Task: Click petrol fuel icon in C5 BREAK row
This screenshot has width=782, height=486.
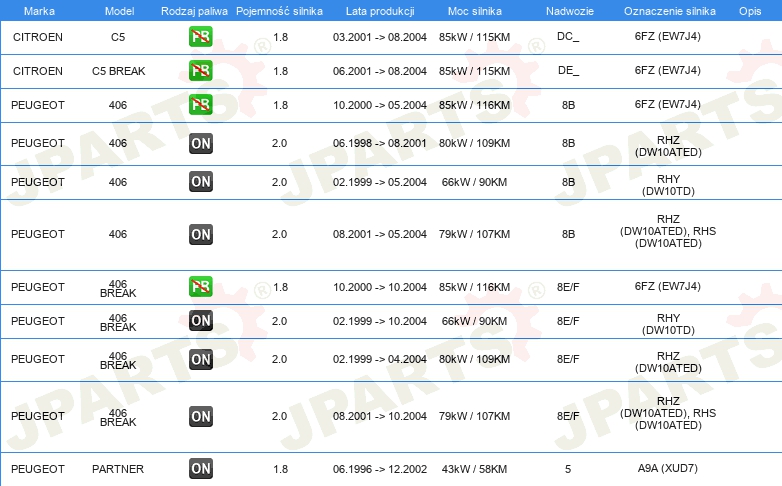Action: coord(201,70)
